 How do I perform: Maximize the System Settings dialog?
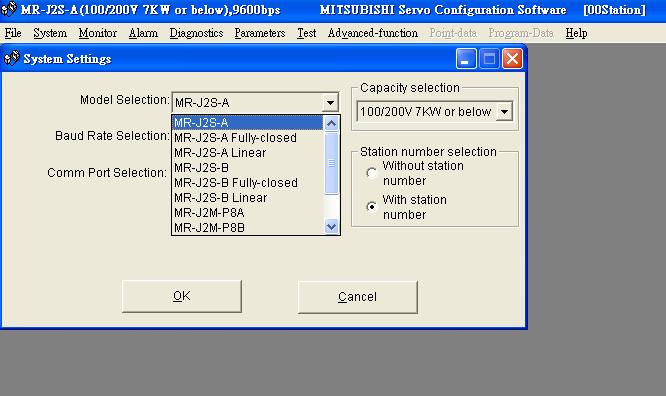tap(489, 59)
